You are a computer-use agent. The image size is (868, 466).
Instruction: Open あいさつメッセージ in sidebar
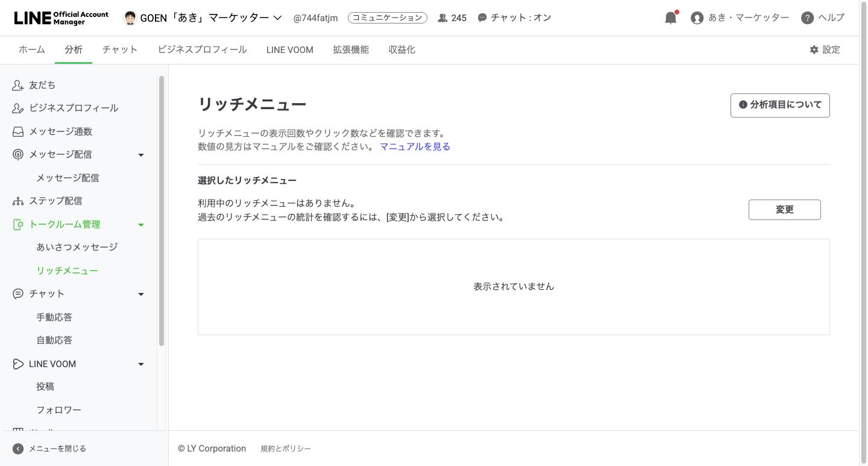[x=77, y=247]
